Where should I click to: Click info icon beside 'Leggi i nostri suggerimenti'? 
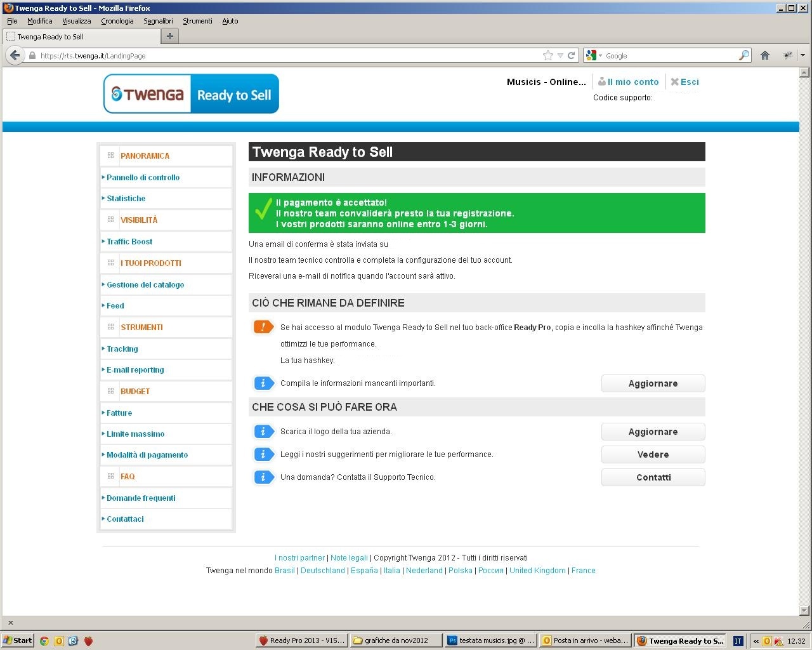263,454
